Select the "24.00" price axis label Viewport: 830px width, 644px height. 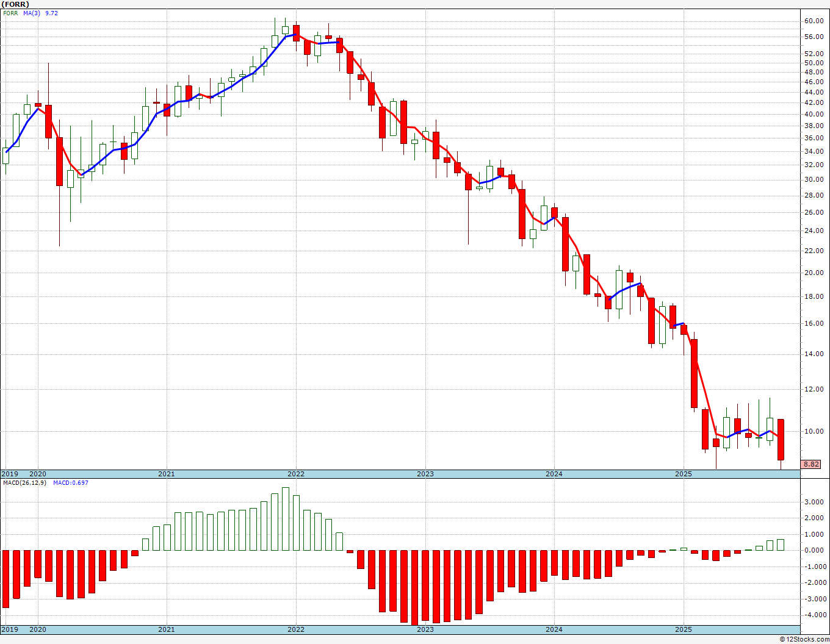pyautogui.click(x=814, y=231)
